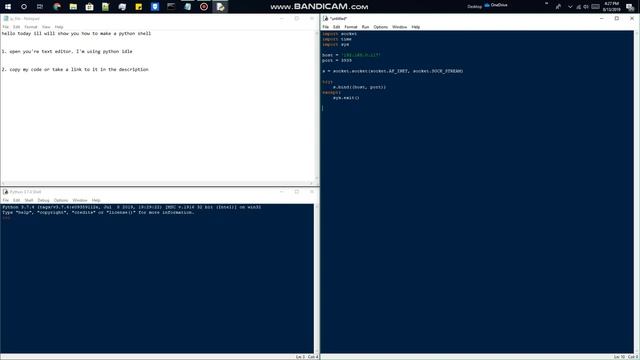Click the Notepad horizontal scrollbar
The width and height of the screenshot is (640, 360).
(x=159, y=183)
